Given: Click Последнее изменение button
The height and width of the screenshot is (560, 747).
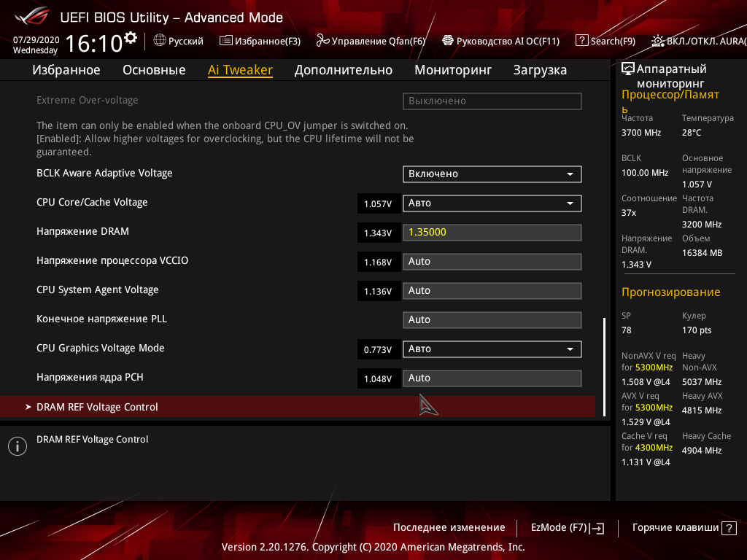Looking at the screenshot, I should pos(449,528).
